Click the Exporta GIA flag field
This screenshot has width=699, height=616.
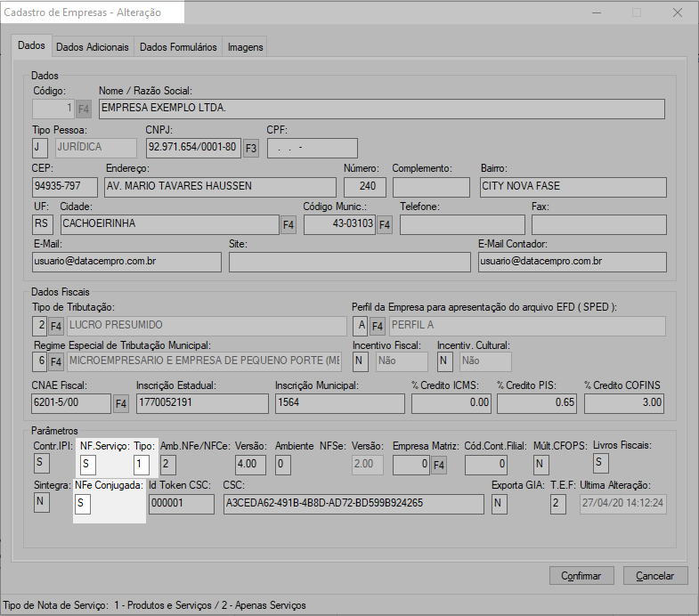point(500,505)
